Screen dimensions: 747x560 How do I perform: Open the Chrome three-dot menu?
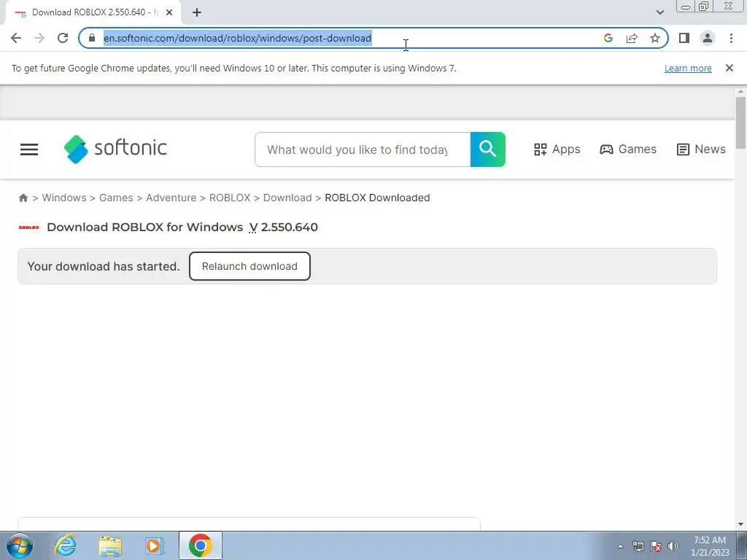coord(731,38)
